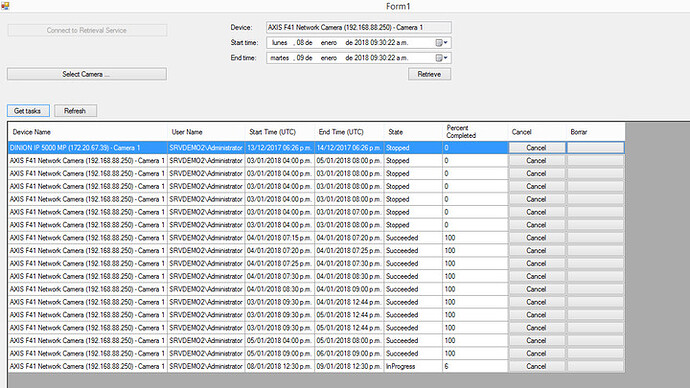Select the Stopped state cell in DINION row
Image resolution: width=690 pixels, height=388 pixels.
[413, 148]
